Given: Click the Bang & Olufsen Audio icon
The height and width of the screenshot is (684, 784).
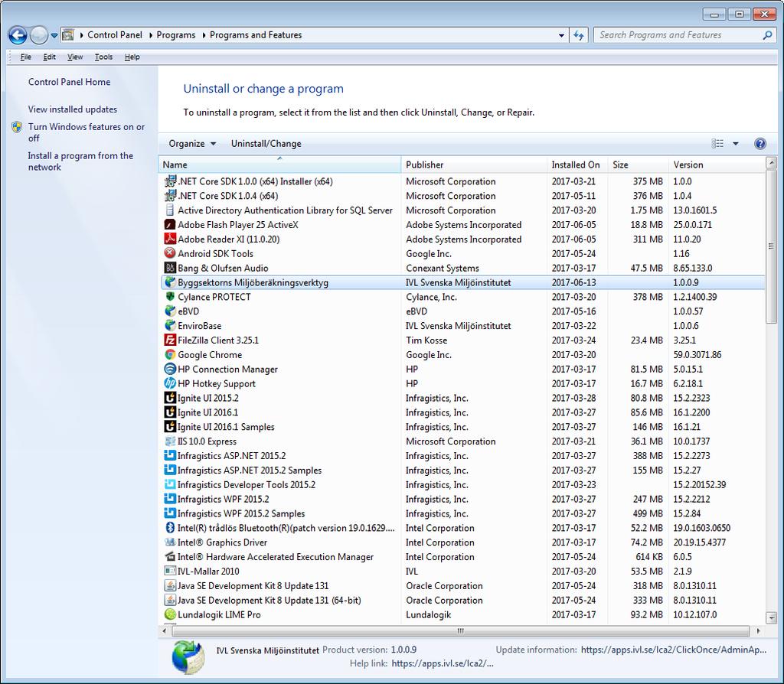Looking at the screenshot, I should pyautogui.click(x=170, y=268).
